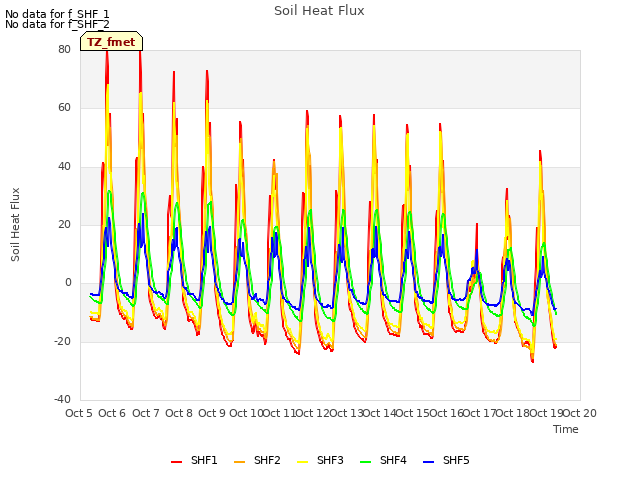Click the -20 y-axis tick label

click(62, 341)
